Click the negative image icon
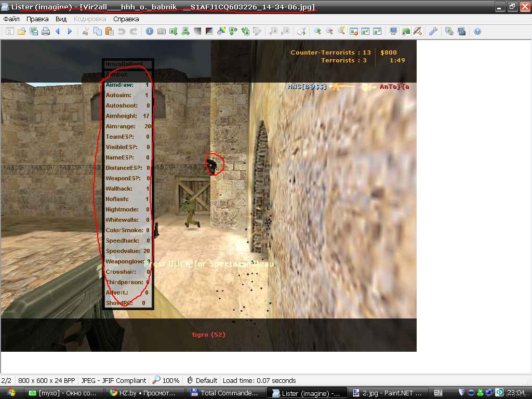 [209, 32]
